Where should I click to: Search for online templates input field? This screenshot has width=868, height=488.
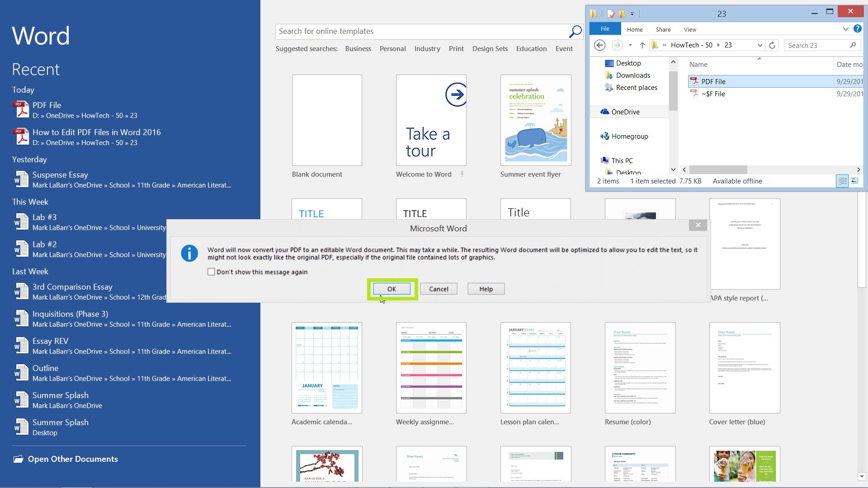pyautogui.click(x=425, y=31)
